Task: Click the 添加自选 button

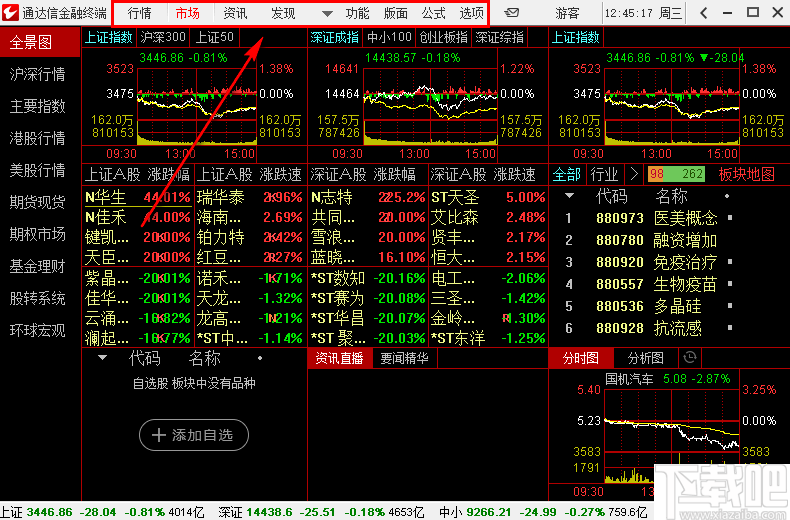Action: [x=194, y=435]
